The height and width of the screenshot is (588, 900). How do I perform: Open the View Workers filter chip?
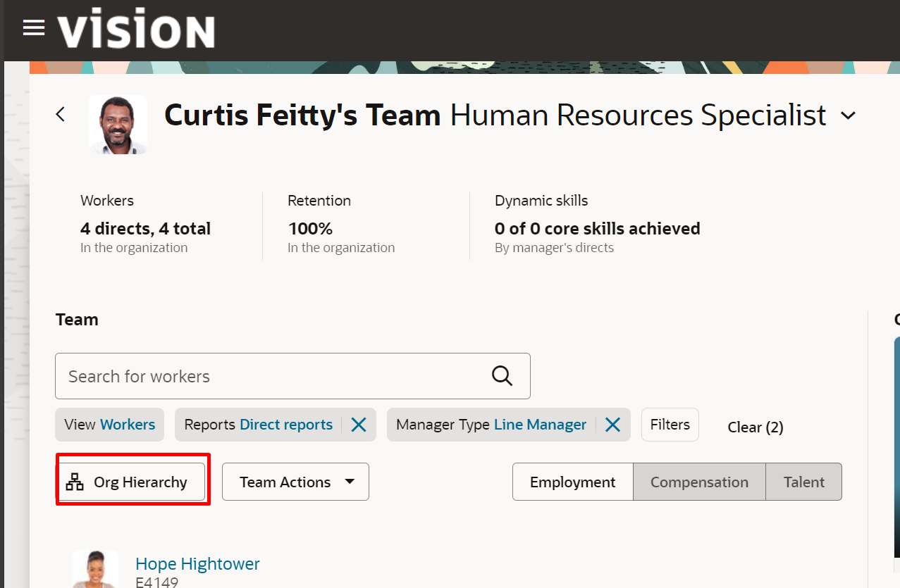(x=109, y=425)
